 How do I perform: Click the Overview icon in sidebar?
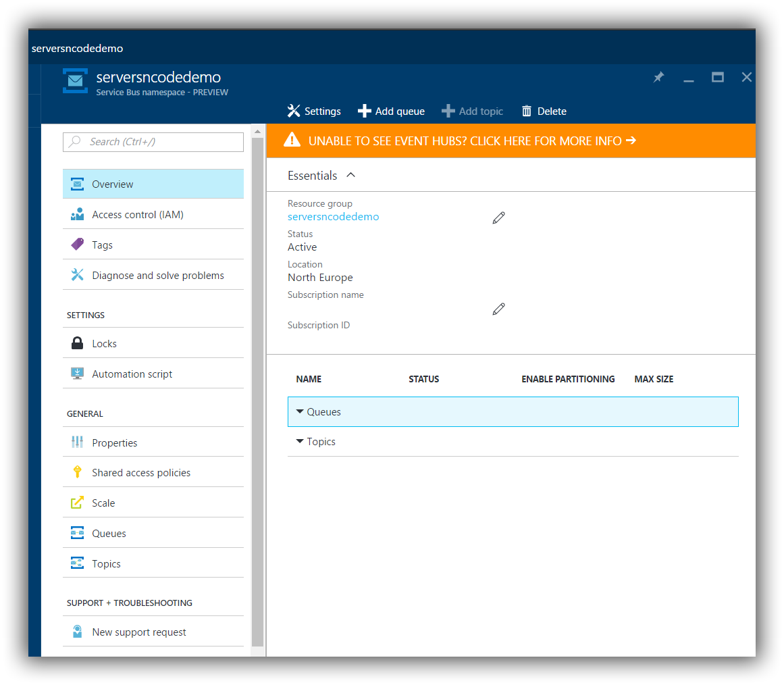[77, 184]
